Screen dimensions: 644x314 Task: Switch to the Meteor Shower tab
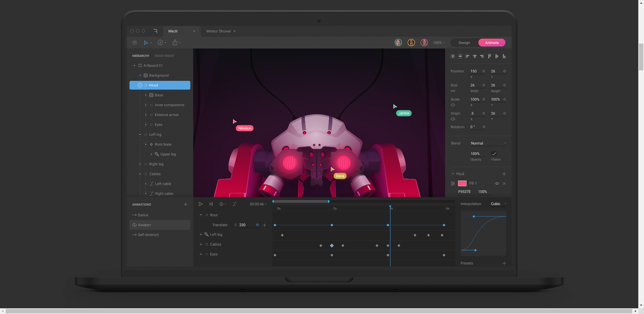click(x=219, y=31)
